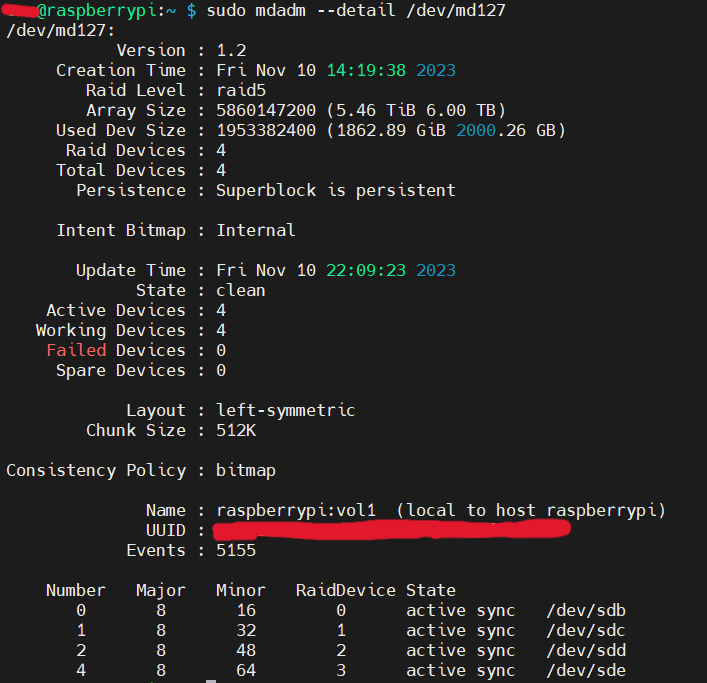Select the Array Size value 5860147200
The image size is (707, 683).
click(266, 110)
